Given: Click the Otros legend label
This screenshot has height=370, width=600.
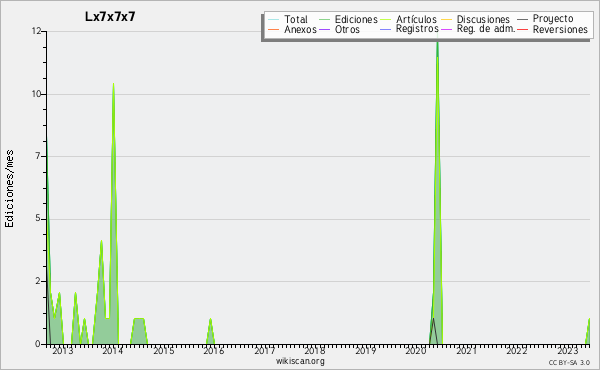Looking at the screenshot, I should 347,29.
